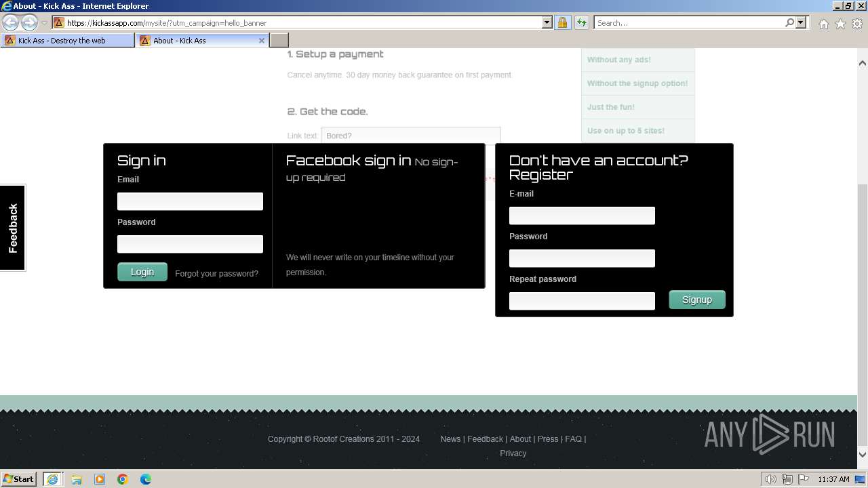Image resolution: width=868 pixels, height=488 pixels.
Task: Click the Refresh page icon
Action: (x=582, y=22)
